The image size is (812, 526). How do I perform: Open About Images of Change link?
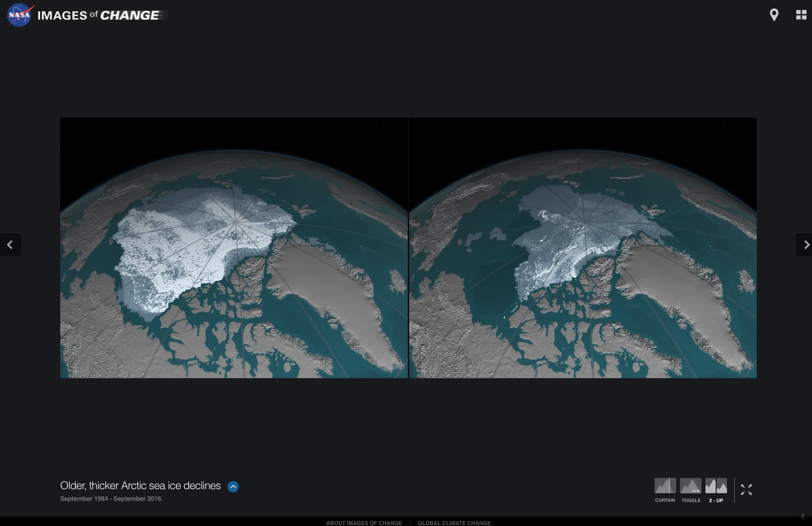364,523
